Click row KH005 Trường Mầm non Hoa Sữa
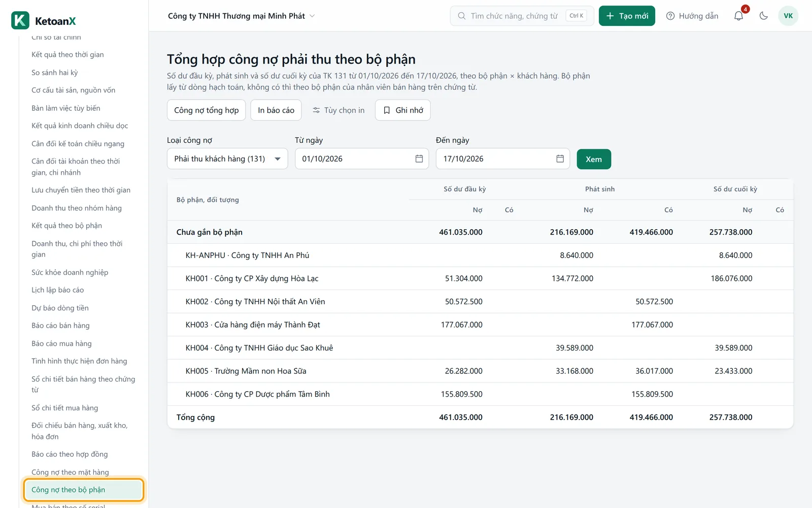 480,371
